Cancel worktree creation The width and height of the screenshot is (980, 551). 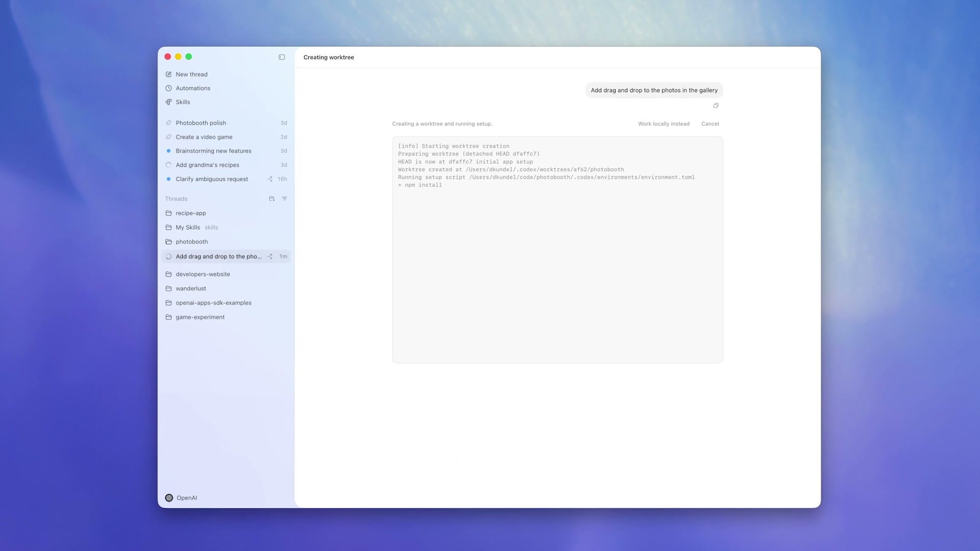[710, 124]
